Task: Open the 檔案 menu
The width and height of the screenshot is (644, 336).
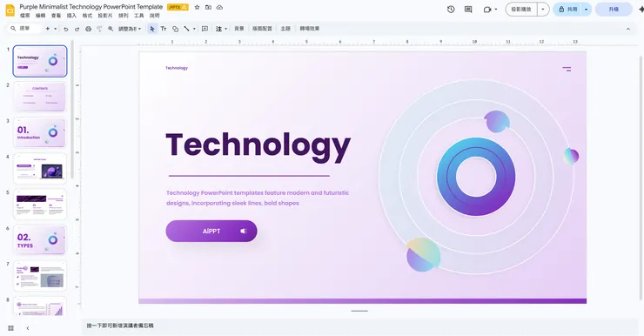Action: click(25, 16)
